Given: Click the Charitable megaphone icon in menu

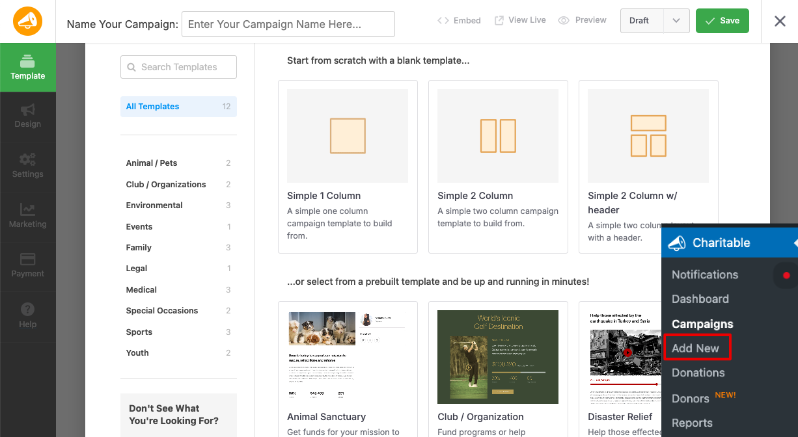Looking at the screenshot, I should tap(677, 243).
